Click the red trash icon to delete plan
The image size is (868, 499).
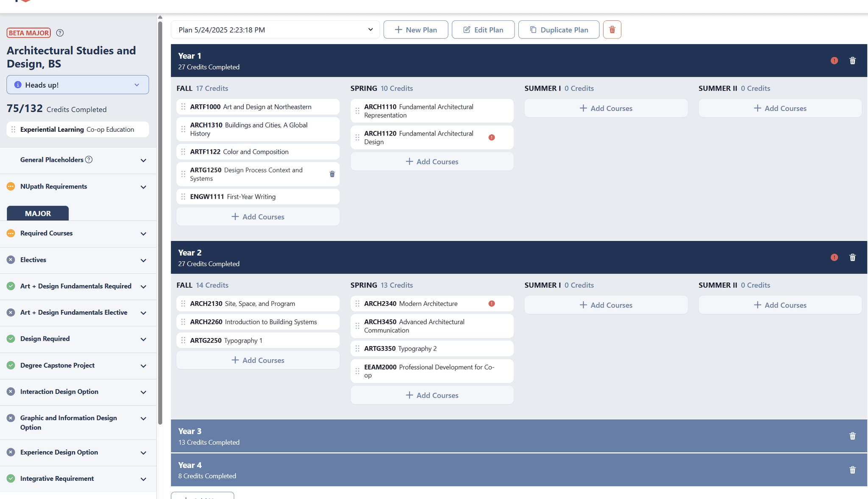pyautogui.click(x=612, y=29)
